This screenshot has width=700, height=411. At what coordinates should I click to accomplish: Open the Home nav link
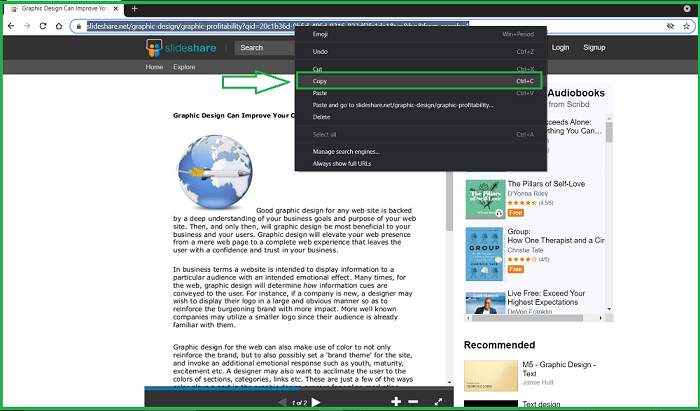point(154,67)
